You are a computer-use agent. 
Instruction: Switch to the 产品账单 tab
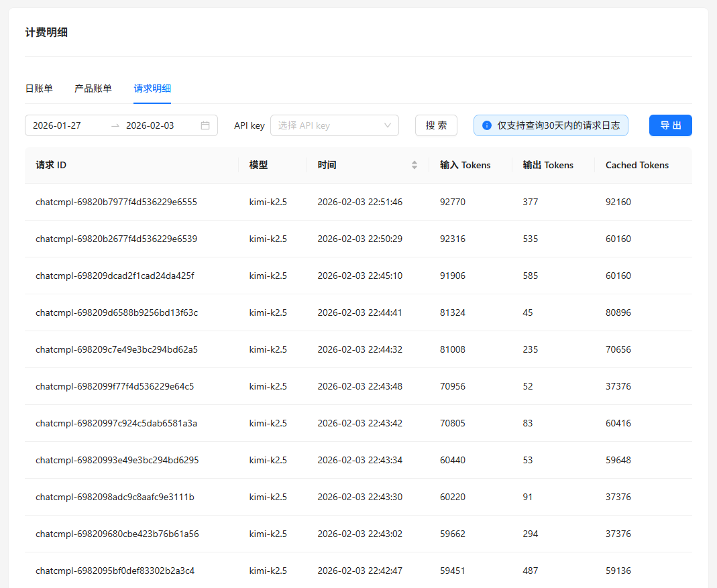click(x=93, y=89)
